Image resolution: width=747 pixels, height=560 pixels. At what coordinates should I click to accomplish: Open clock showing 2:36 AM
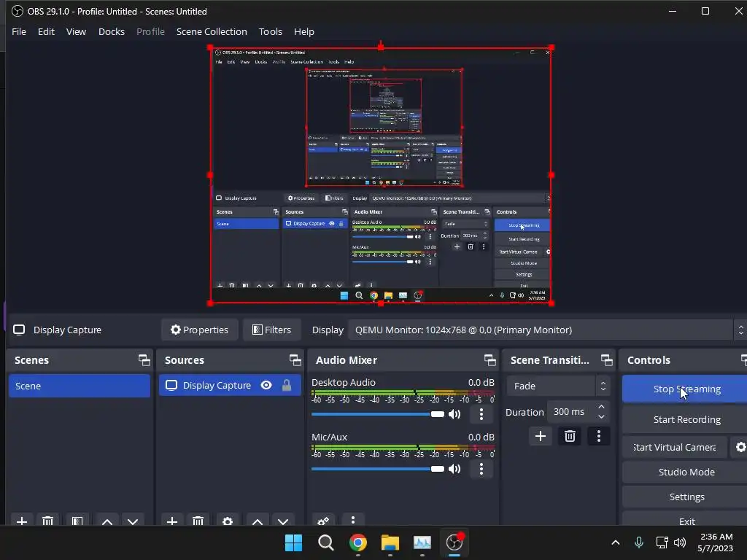pyautogui.click(x=716, y=542)
